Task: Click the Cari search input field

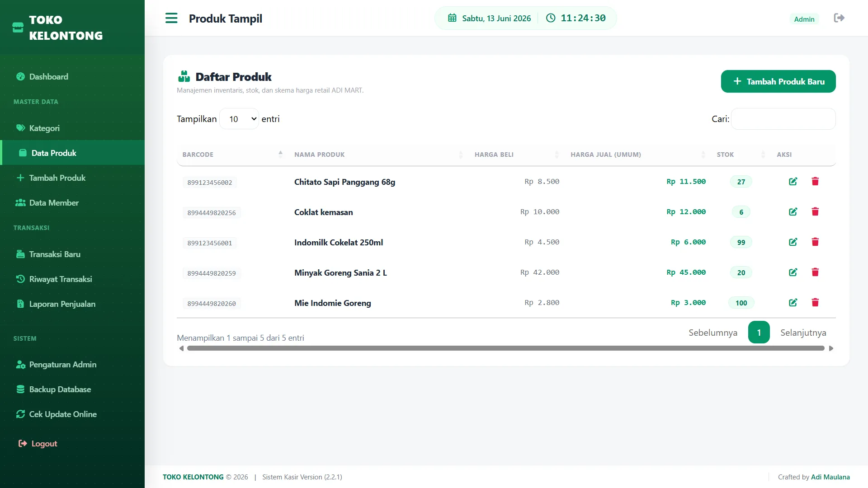Action: (x=783, y=119)
